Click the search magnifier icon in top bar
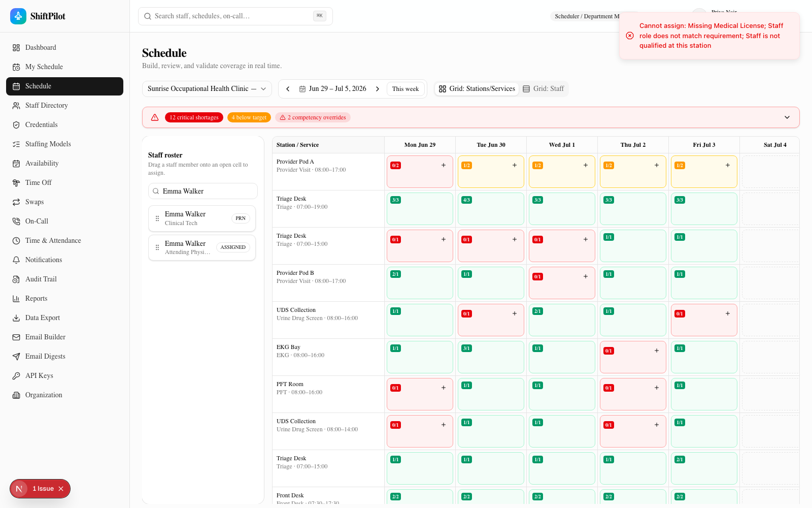This screenshot has height=508, width=812. coord(148,16)
